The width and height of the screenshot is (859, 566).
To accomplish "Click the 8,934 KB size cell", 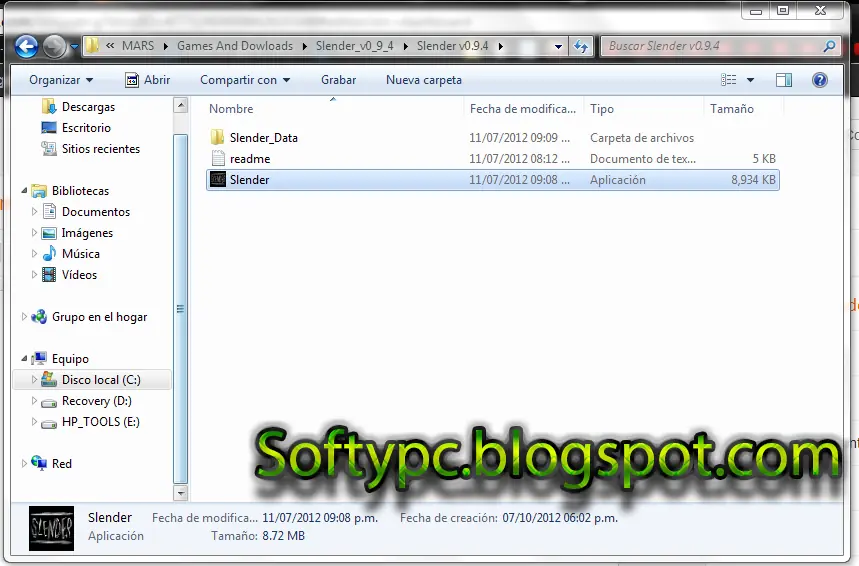I will pos(753,180).
